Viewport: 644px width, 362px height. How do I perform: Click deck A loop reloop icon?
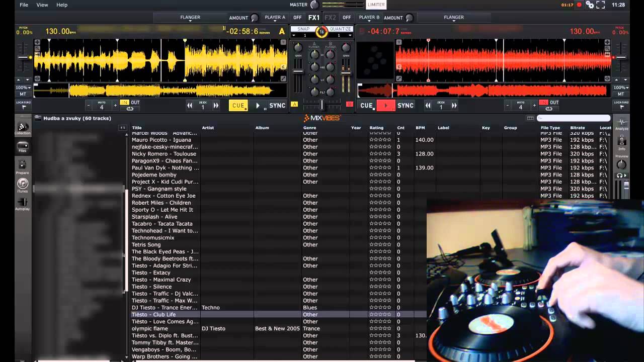tap(130, 109)
